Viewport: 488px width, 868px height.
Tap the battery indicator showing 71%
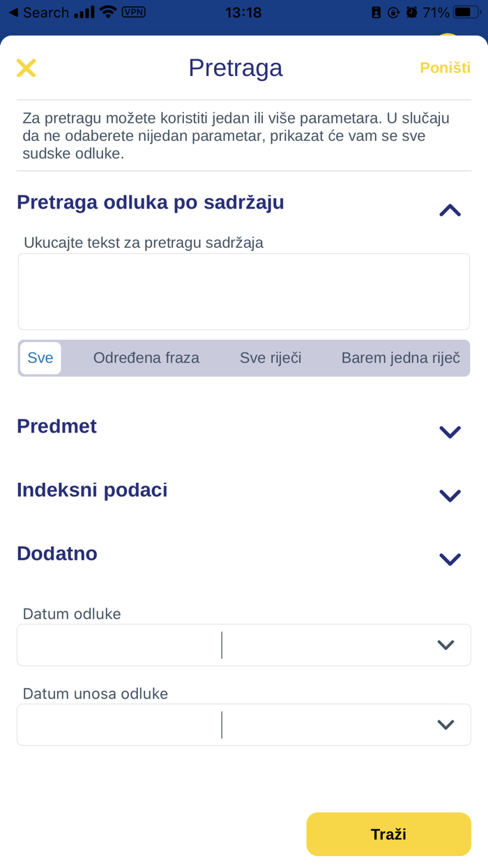450,12
